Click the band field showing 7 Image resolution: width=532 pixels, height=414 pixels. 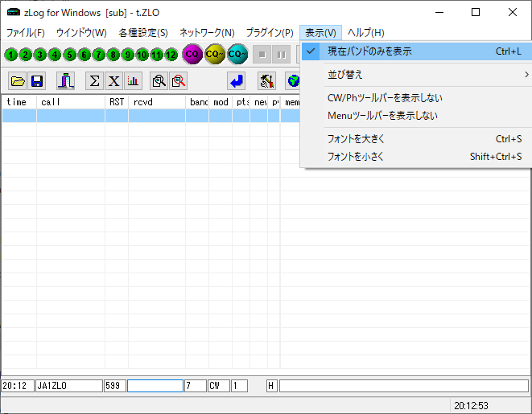pos(196,386)
